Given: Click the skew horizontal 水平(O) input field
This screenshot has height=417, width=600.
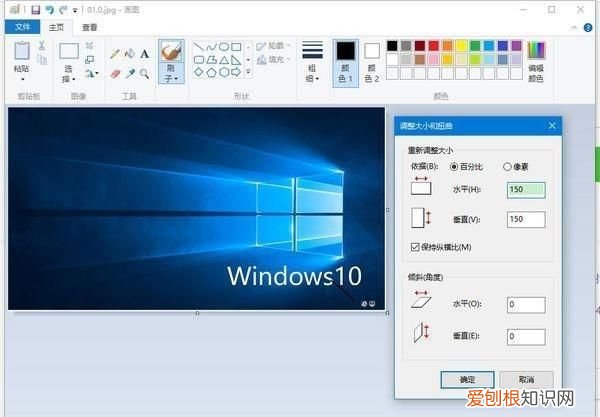Looking at the screenshot, I should click(526, 305).
